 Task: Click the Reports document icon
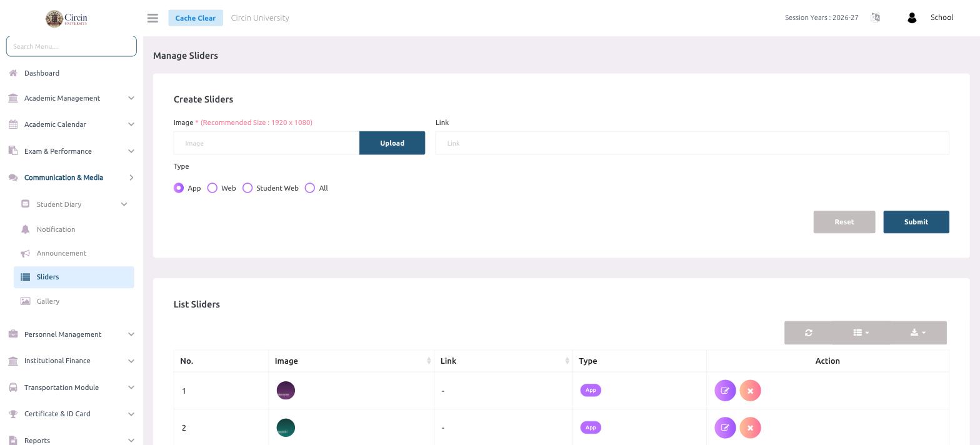pyautogui.click(x=13, y=440)
